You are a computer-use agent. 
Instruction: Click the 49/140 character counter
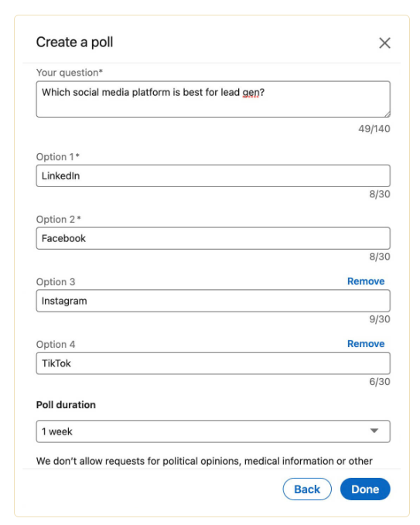(x=374, y=129)
